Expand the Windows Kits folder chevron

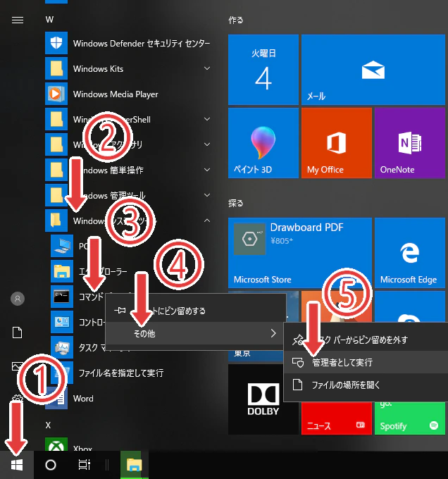[x=207, y=68]
